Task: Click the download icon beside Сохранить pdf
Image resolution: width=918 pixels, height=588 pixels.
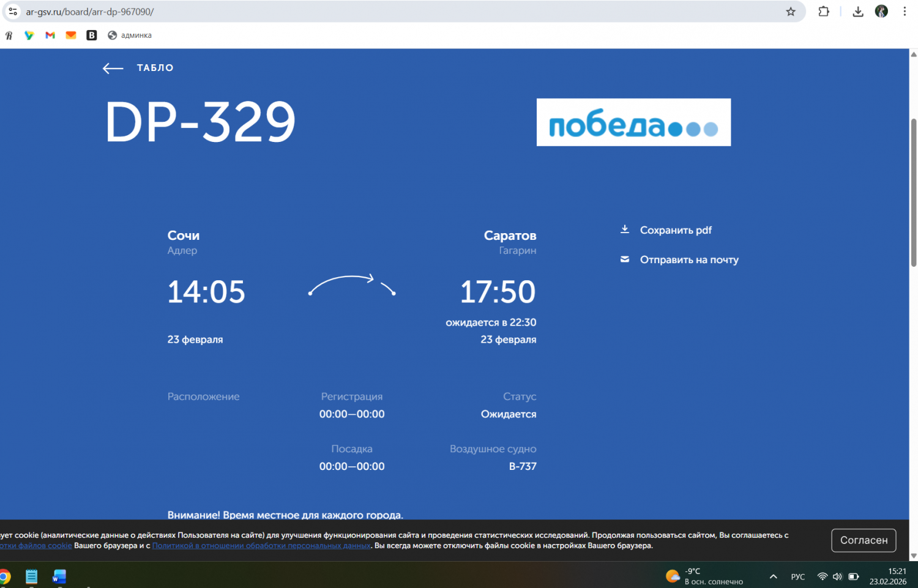Action: tap(625, 229)
